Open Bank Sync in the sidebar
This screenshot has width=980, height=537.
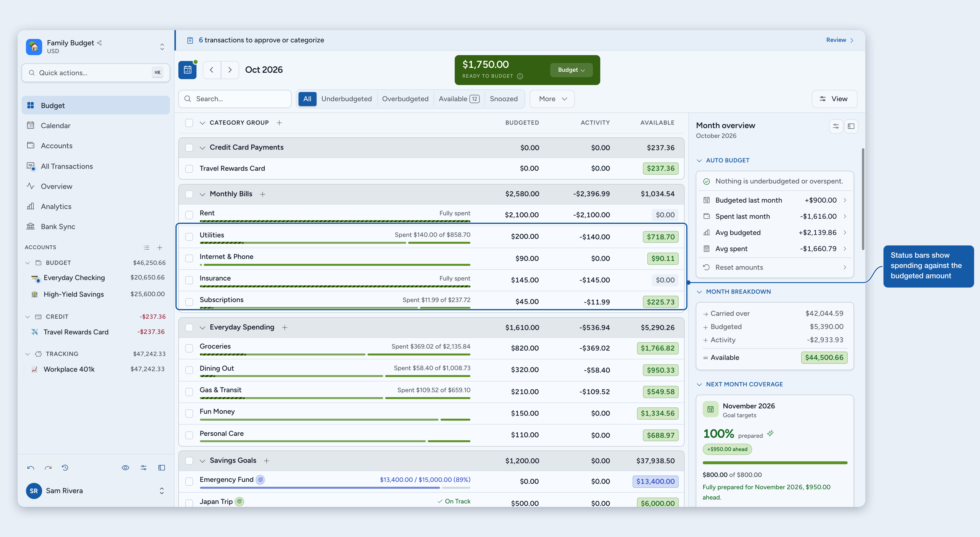point(96,227)
